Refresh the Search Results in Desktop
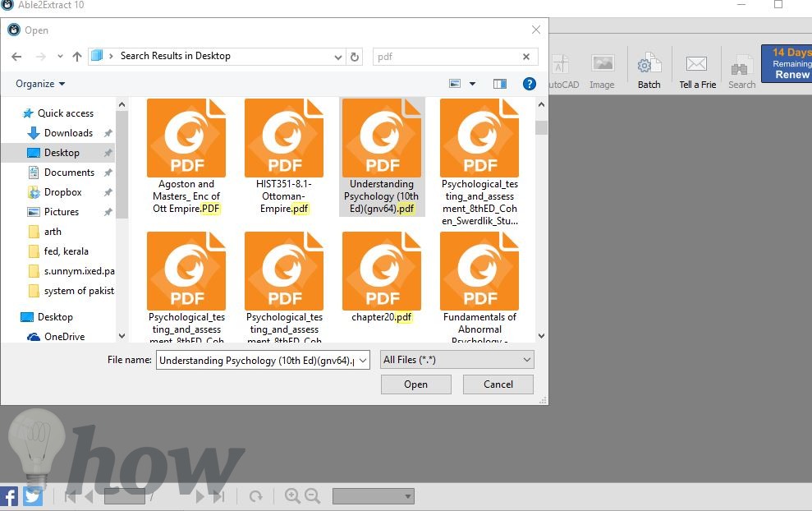Image resolution: width=812 pixels, height=511 pixels. [x=354, y=57]
